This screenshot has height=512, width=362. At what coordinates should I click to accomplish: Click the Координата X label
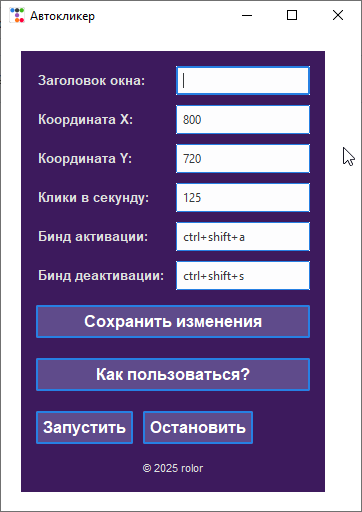pos(85,119)
